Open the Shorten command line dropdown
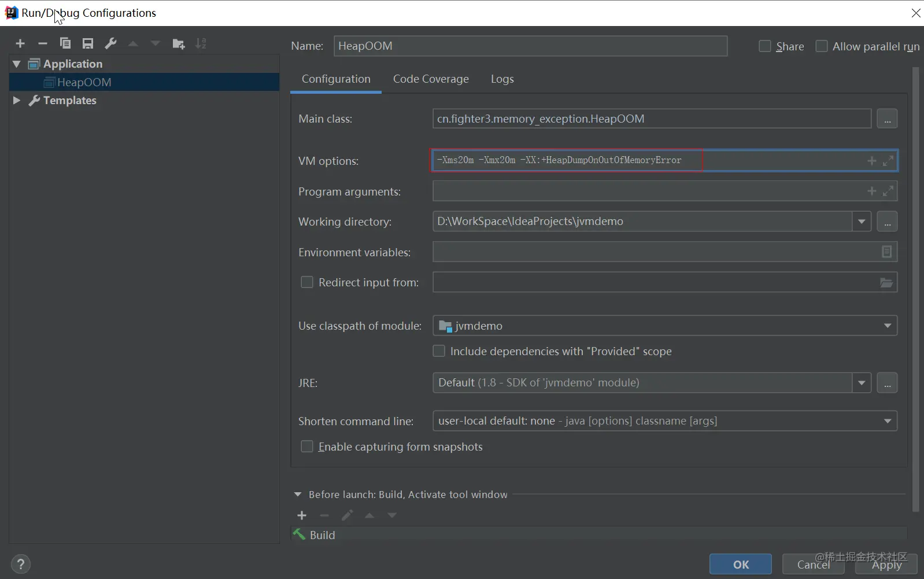This screenshot has width=924, height=579. point(665,421)
